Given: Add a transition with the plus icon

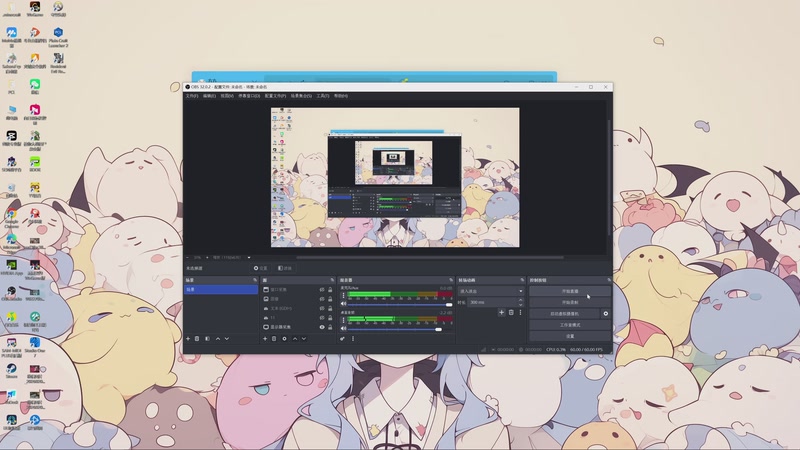Looking at the screenshot, I should [502, 312].
